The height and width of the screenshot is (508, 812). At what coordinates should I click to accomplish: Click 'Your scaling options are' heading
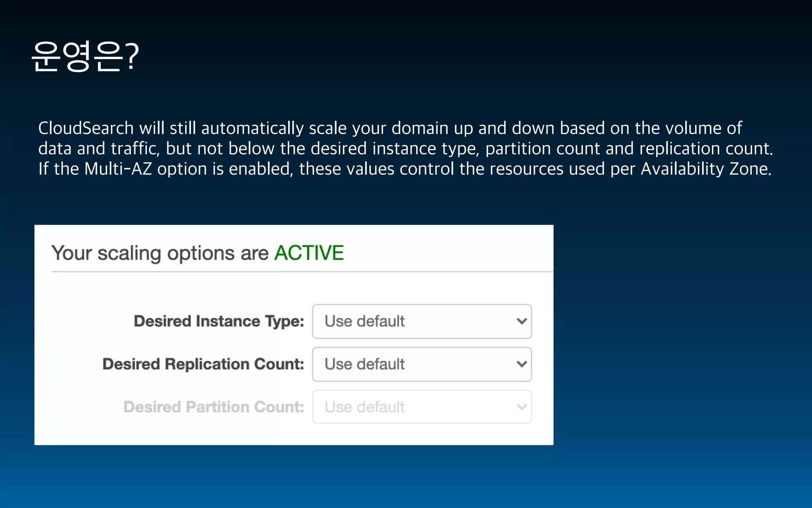pos(160,253)
